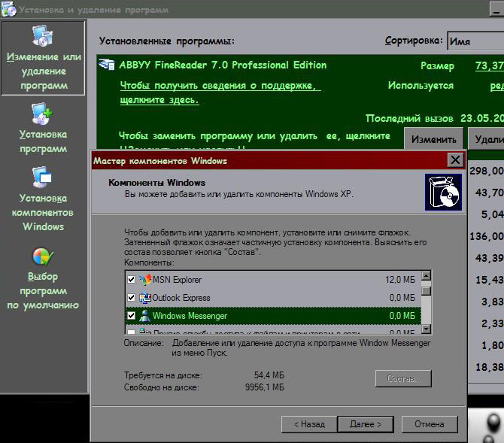Click ABBYY FineReader 7.0 Professional Edition title
This screenshot has width=504, height=443.
(x=223, y=65)
